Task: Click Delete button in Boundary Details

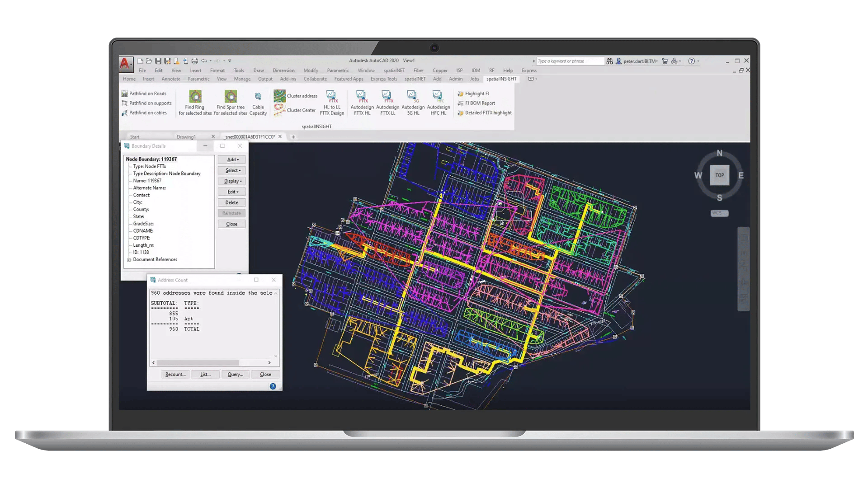Action: (x=232, y=202)
